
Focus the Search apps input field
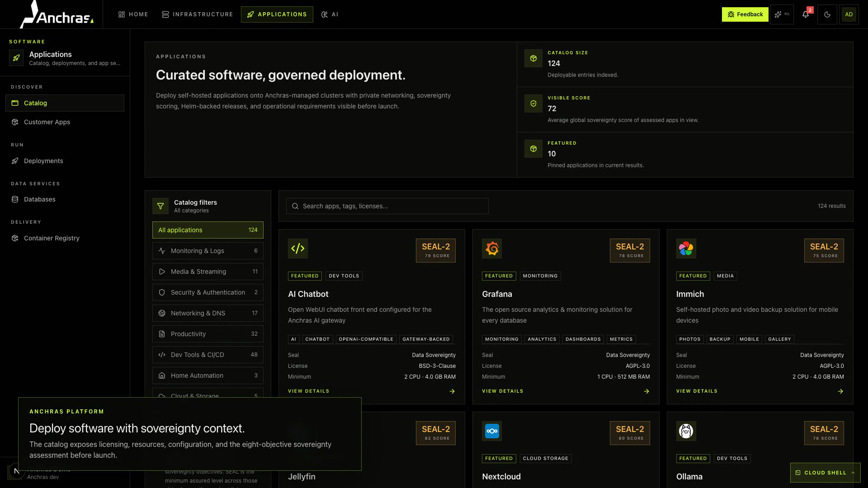click(387, 206)
